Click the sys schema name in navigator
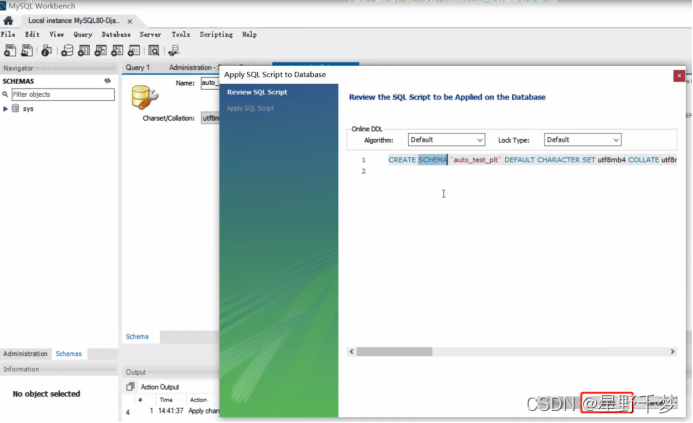The image size is (693, 423). 28,108
